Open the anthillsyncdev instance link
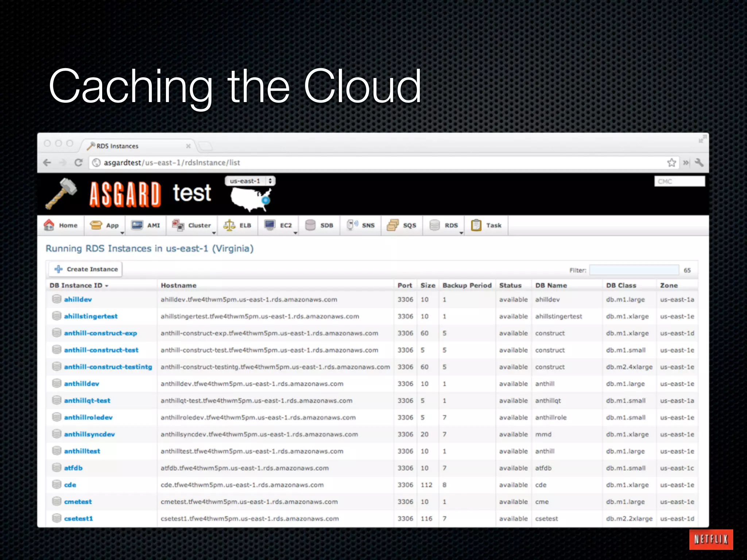The height and width of the screenshot is (560, 747). (x=89, y=434)
